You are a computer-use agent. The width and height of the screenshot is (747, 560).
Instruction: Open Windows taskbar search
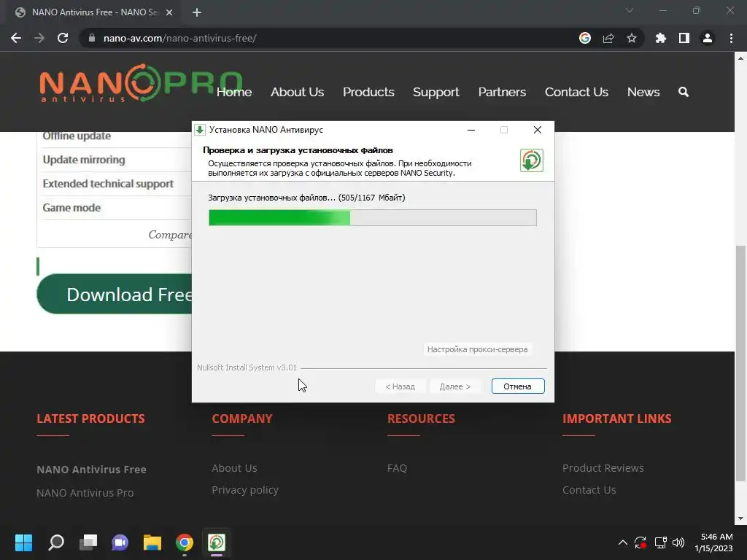56,542
